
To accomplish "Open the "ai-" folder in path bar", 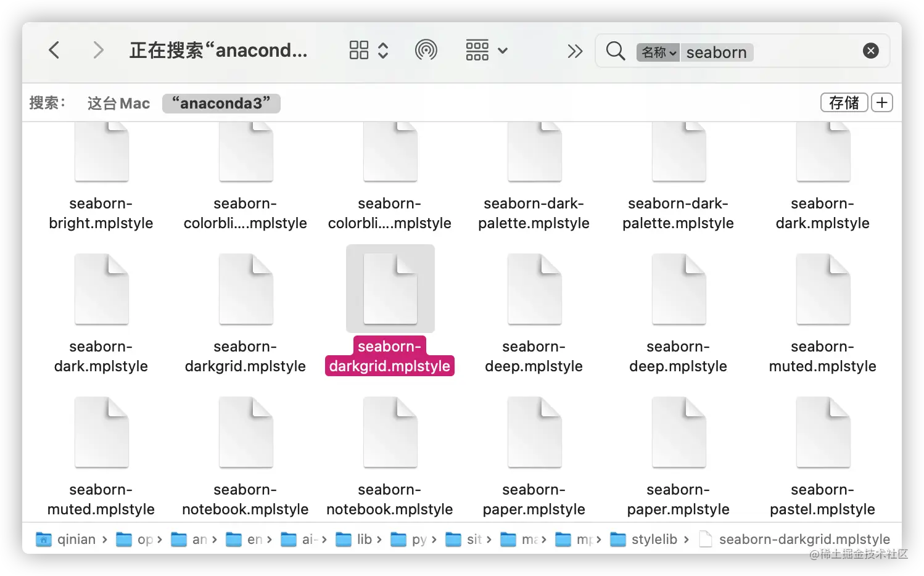I will (x=299, y=540).
